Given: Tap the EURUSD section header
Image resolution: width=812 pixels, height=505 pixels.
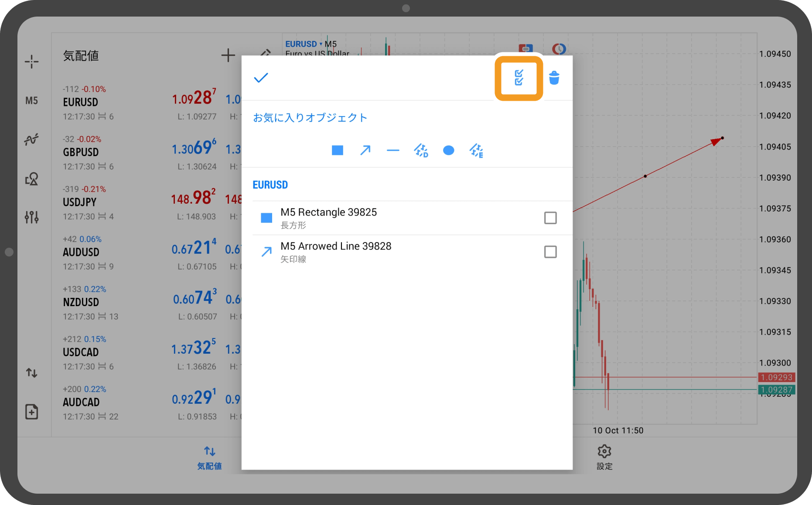Looking at the screenshot, I should tap(270, 185).
